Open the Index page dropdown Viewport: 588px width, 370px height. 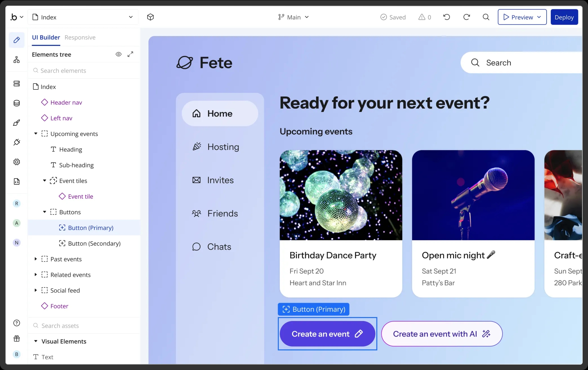tap(83, 17)
